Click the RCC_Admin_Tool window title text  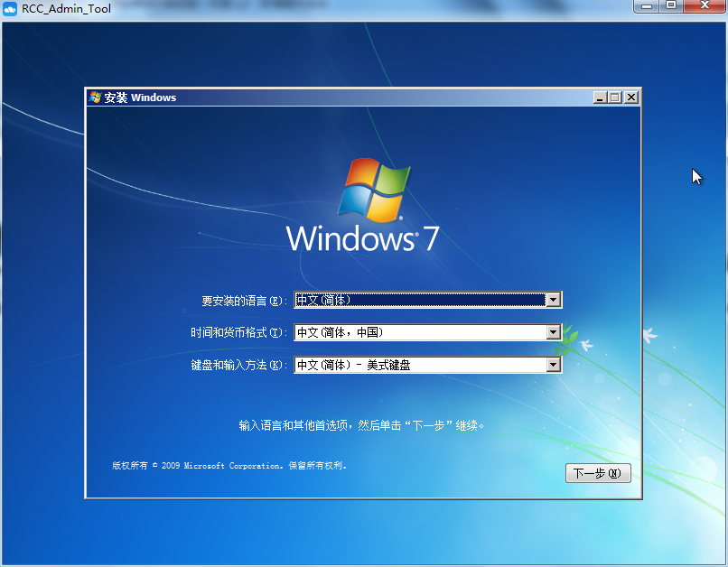[x=67, y=9]
